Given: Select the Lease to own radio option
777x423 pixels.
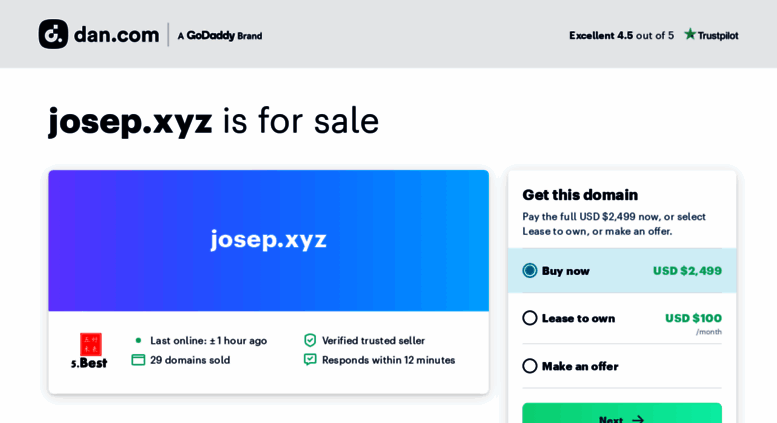Looking at the screenshot, I should pos(530,318).
